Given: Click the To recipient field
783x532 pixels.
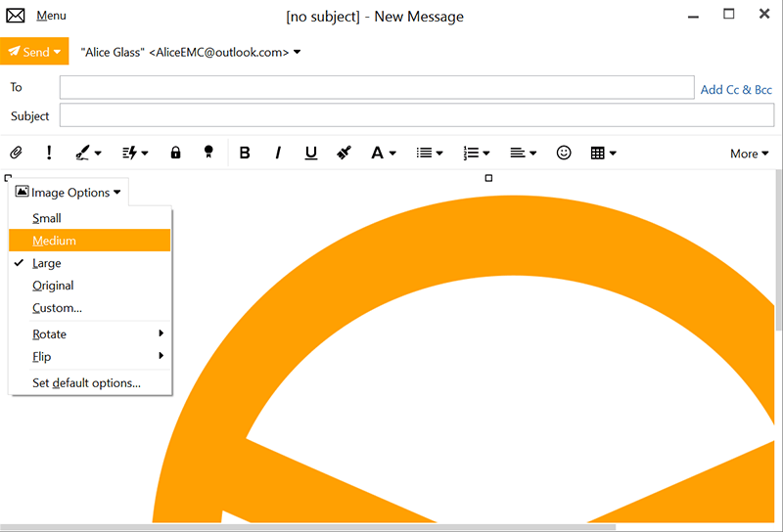Looking at the screenshot, I should point(377,87).
